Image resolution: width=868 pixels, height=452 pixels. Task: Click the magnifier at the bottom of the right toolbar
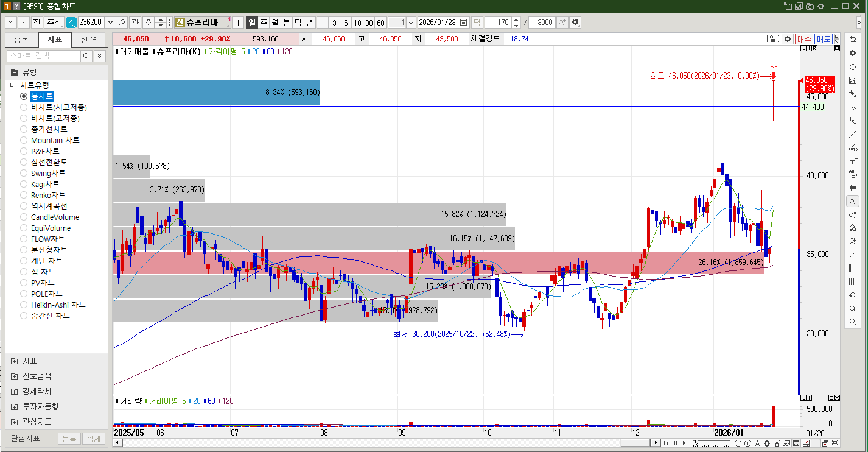[853, 322]
